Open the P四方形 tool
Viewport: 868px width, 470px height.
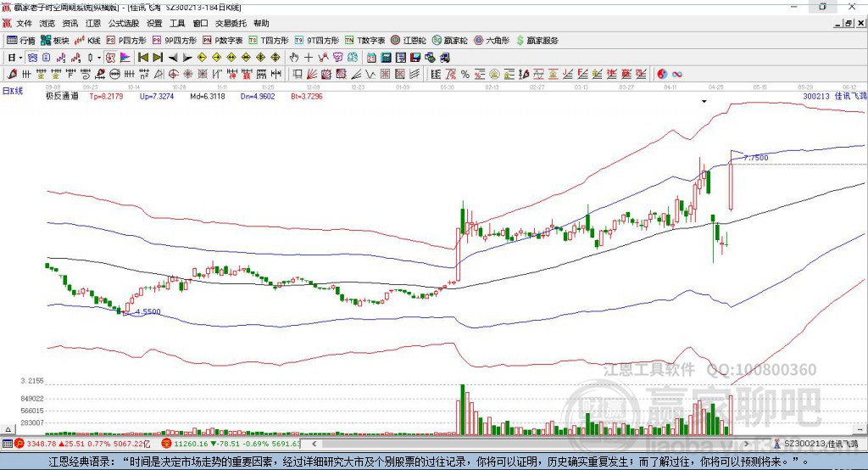click(x=125, y=41)
